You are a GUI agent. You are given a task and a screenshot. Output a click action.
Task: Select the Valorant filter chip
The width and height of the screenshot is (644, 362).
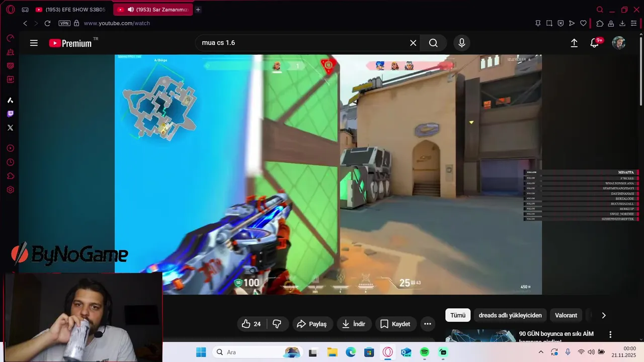(566, 315)
